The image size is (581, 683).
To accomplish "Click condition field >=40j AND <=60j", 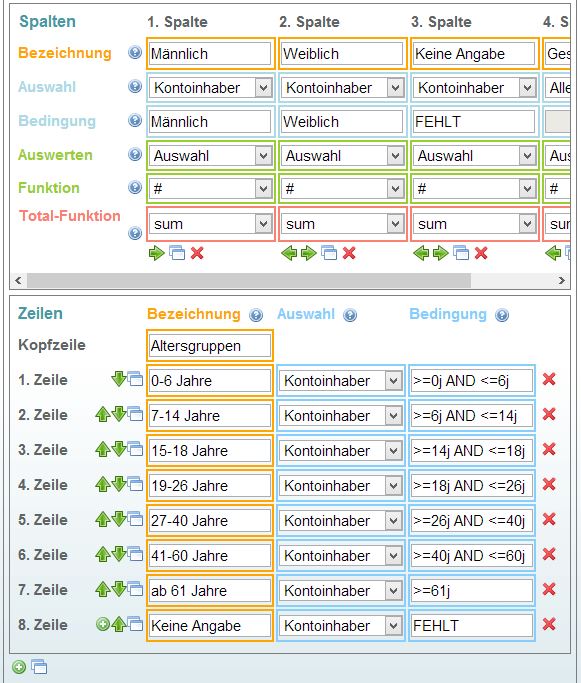I will (x=472, y=556).
